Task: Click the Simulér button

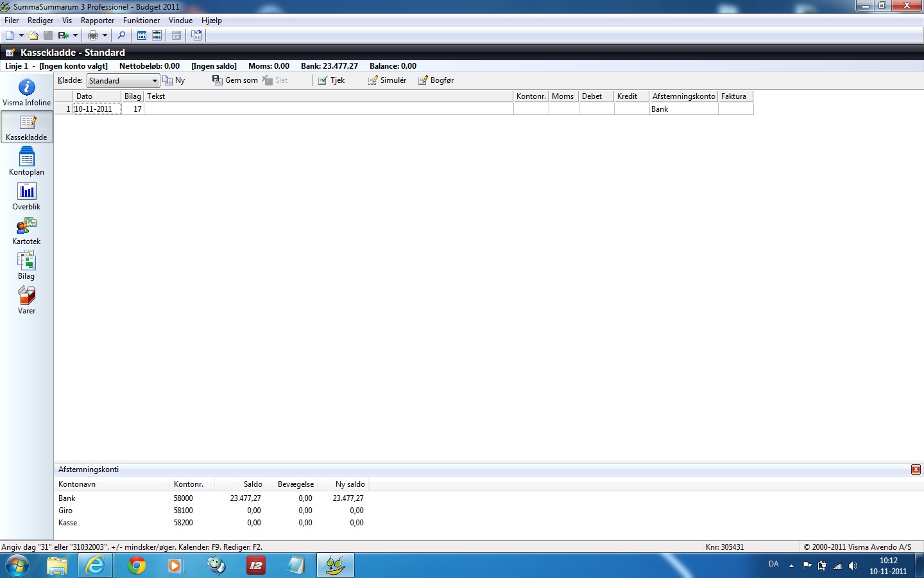Action: (x=387, y=80)
